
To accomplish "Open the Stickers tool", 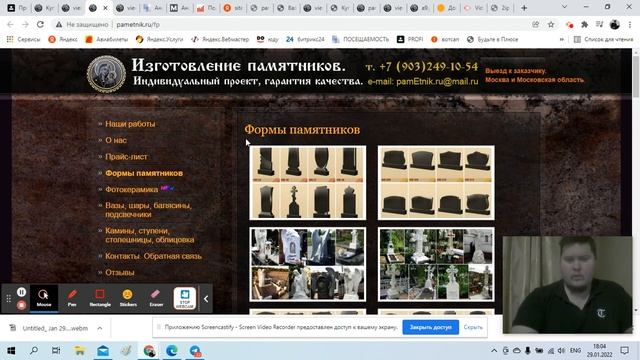I will pyautogui.click(x=128, y=298).
